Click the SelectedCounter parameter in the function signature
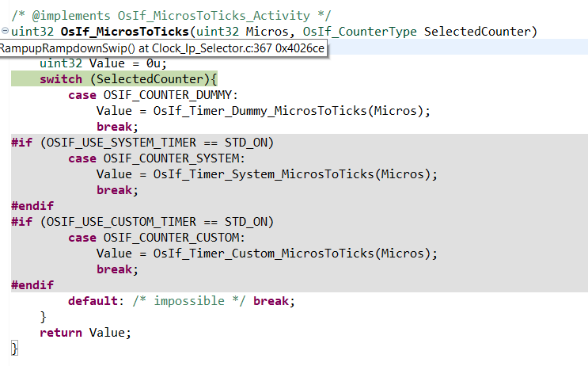The width and height of the screenshot is (588, 366). (x=480, y=32)
